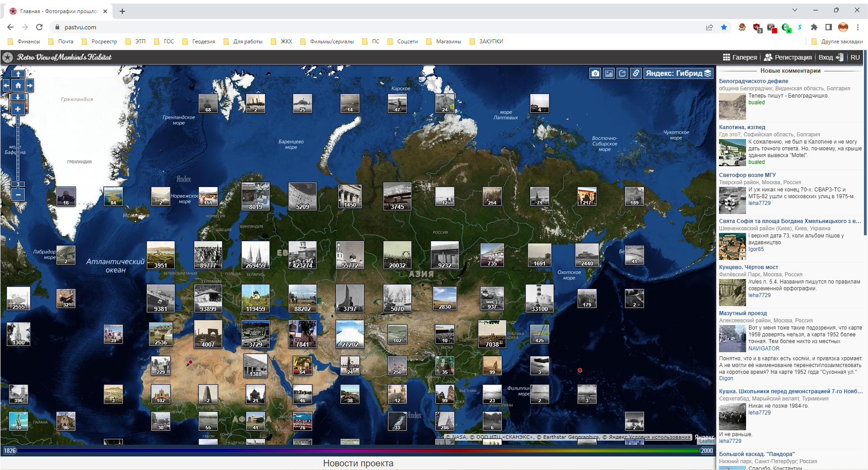Click the Светофор возле МГУ comment thumbnail
This screenshot has width=868, height=470.
coord(732,200)
